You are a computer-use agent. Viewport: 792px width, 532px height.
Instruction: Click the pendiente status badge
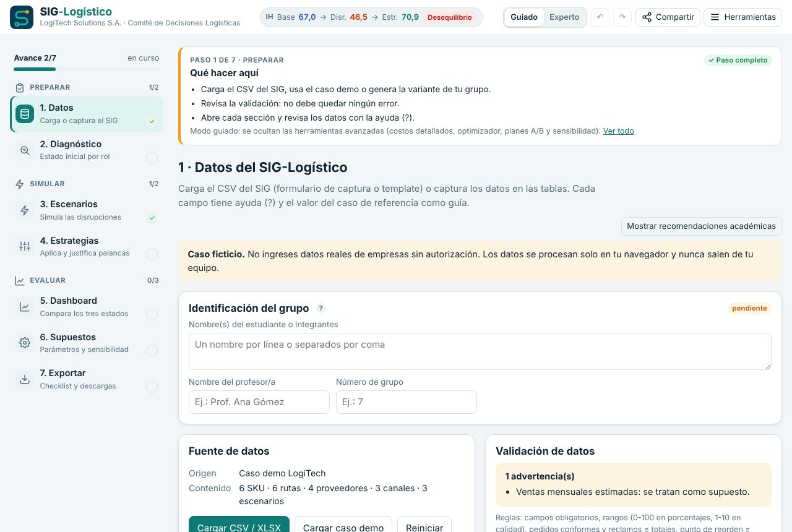pyautogui.click(x=749, y=308)
